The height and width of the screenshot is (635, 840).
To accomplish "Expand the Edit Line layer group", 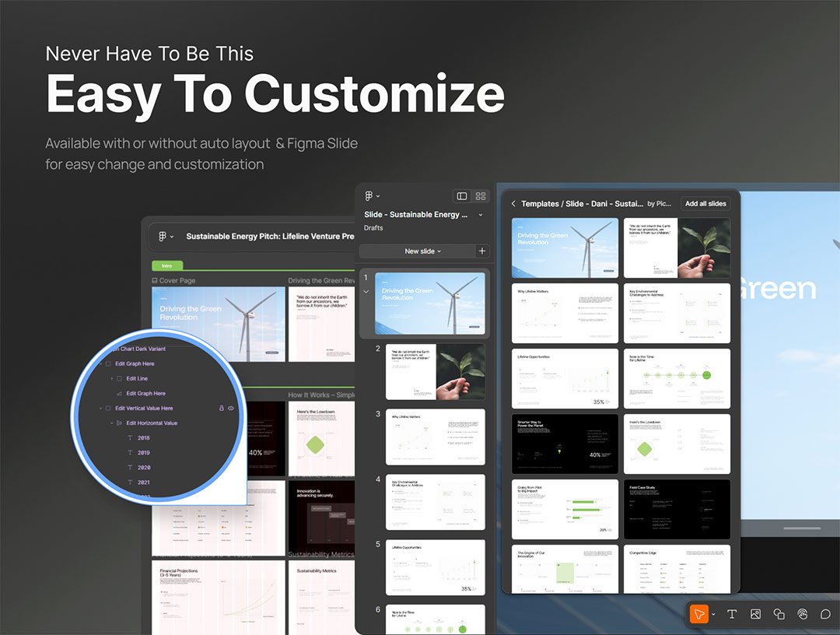I will pyautogui.click(x=111, y=378).
